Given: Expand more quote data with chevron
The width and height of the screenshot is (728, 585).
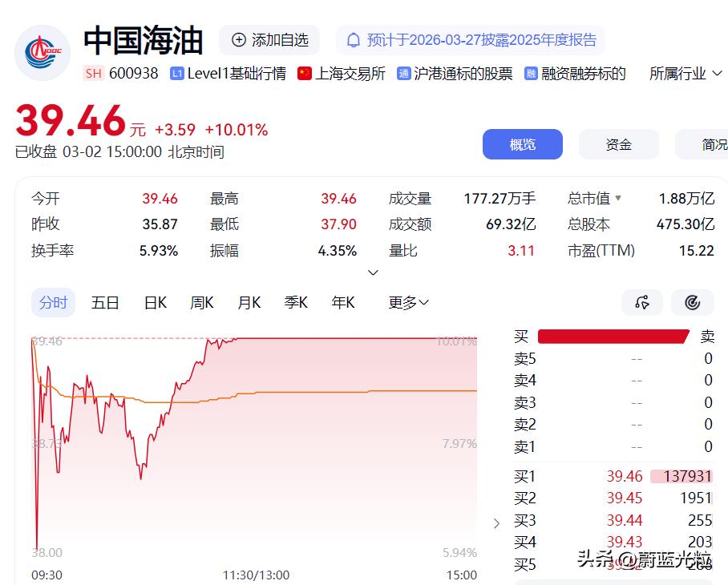Looking at the screenshot, I should click(x=373, y=272).
